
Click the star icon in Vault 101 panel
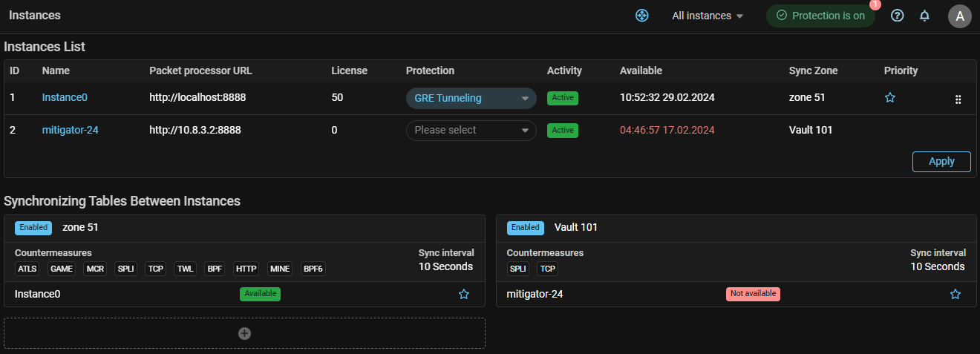(x=955, y=294)
